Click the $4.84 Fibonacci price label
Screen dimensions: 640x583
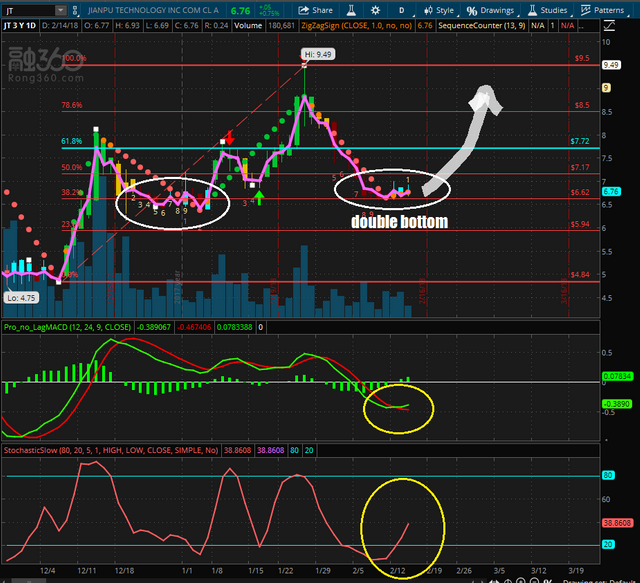[580, 274]
